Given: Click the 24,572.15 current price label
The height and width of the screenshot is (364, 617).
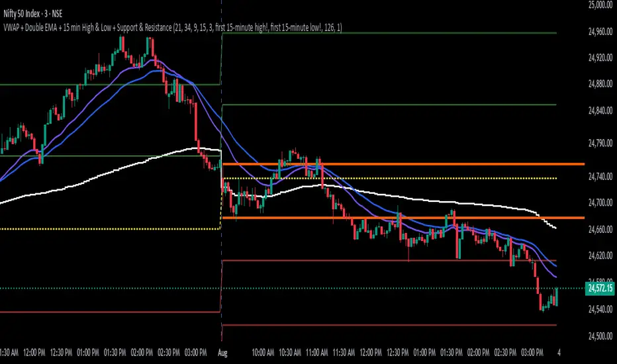Looking at the screenshot, I should point(600,289).
